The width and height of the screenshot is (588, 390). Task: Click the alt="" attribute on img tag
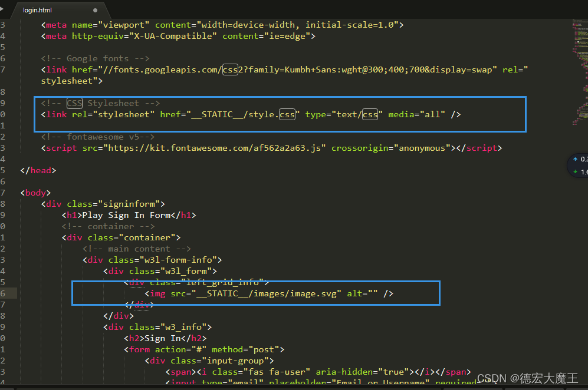[x=362, y=294]
